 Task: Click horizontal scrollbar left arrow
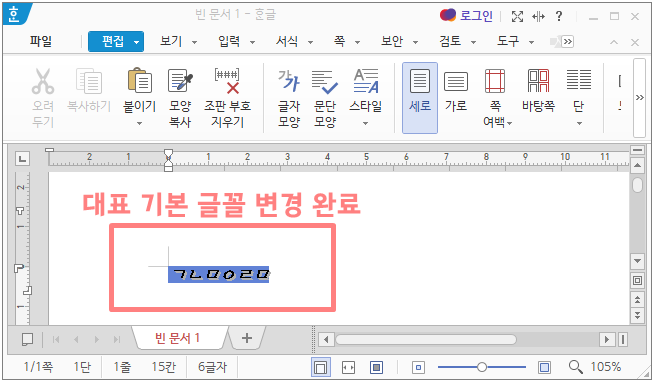pos(326,339)
